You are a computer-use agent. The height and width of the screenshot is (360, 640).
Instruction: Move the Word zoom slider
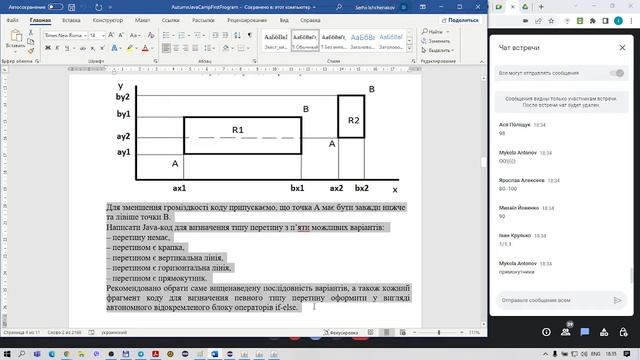coord(439,333)
